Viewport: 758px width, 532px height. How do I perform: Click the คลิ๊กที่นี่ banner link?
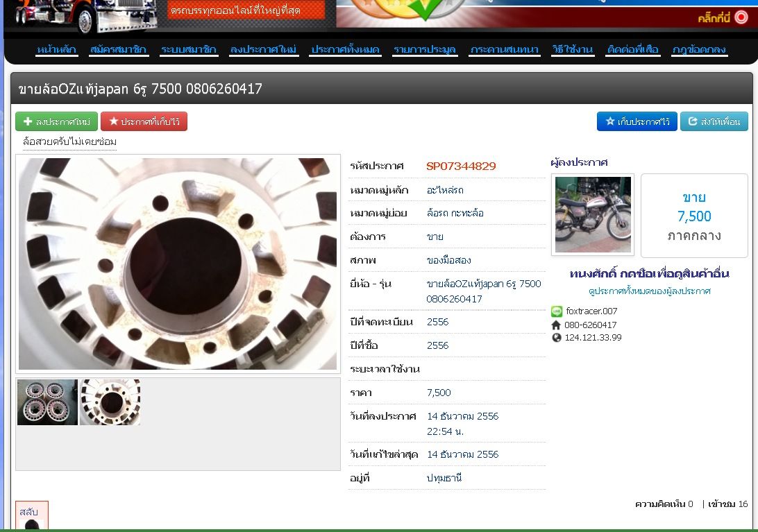click(x=714, y=18)
